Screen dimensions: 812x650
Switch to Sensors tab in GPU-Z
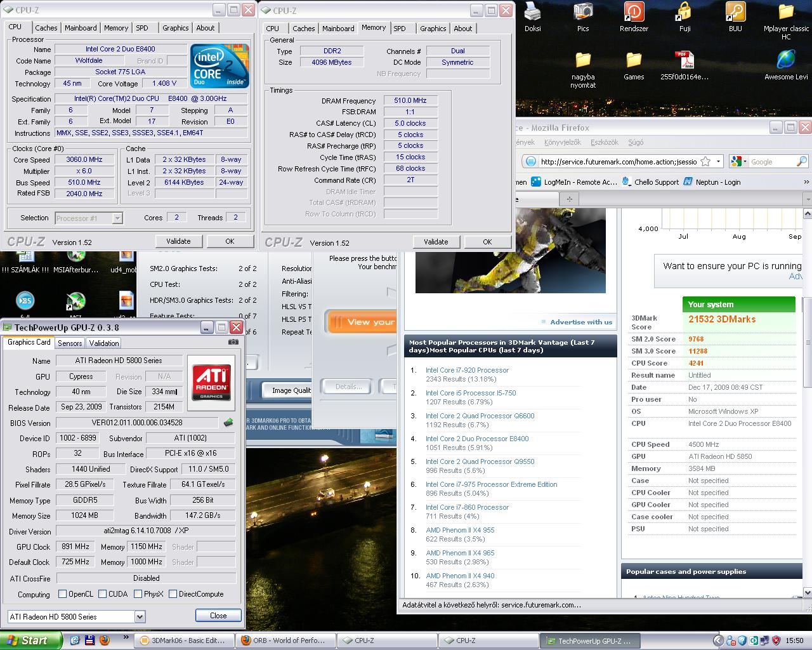point(70,343)
